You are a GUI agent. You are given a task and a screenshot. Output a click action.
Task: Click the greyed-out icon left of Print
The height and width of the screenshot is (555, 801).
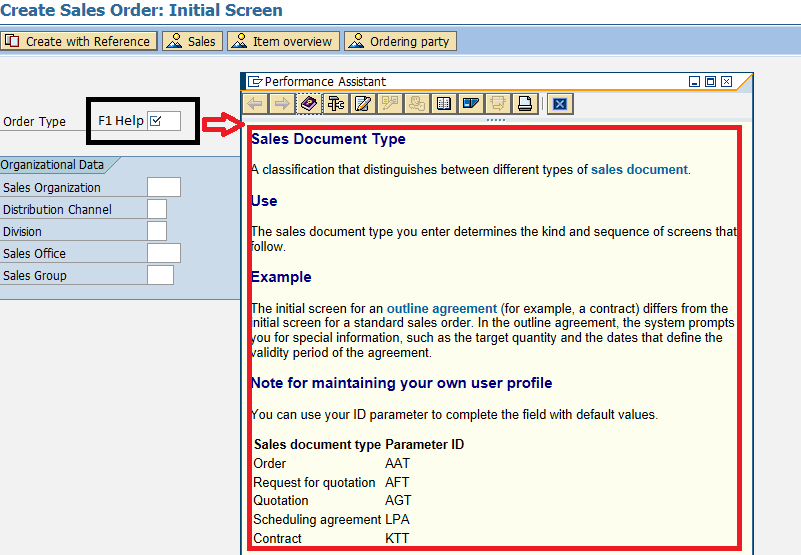[498, 104]
